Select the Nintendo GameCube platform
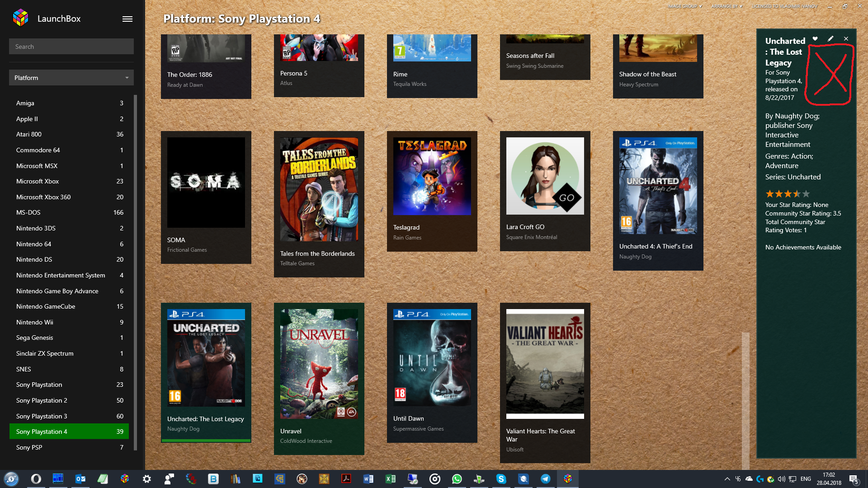The height and width of the screenshot is (488, 868). coord(69,306)
